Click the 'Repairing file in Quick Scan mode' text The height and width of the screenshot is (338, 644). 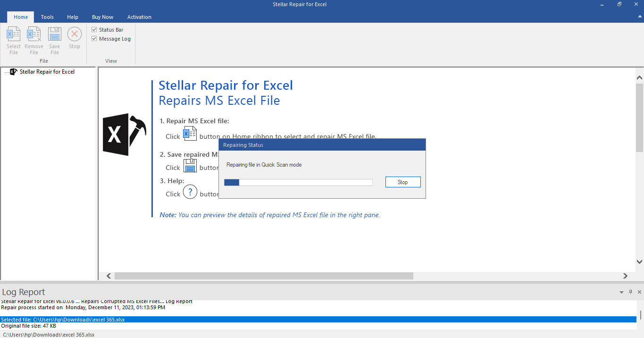[264, 165]
